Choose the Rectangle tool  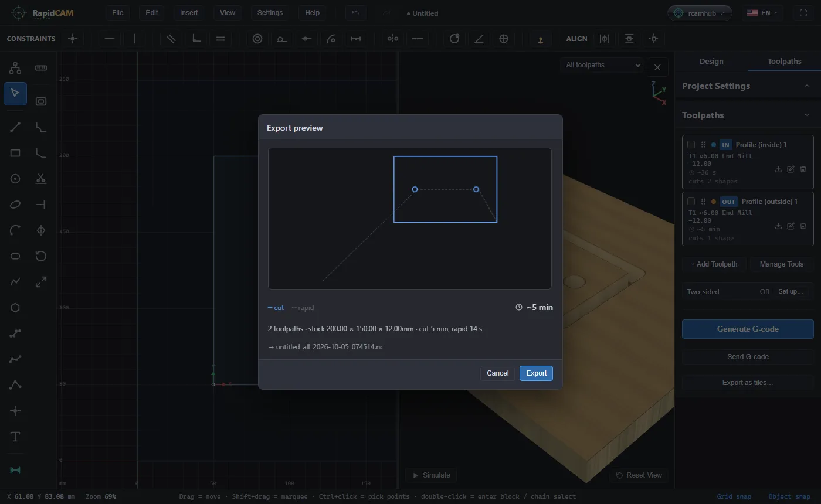pyautogui.click(x=15, y=153)
